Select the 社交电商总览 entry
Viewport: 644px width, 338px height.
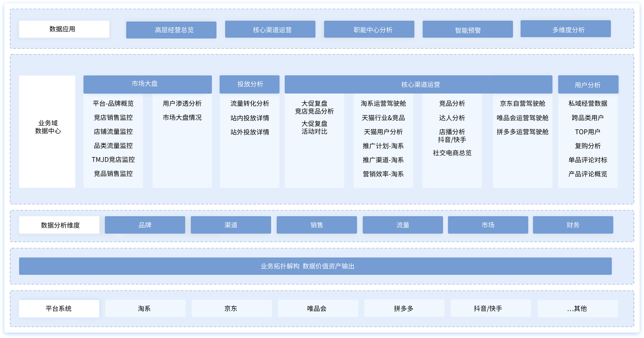coord(452,153)
